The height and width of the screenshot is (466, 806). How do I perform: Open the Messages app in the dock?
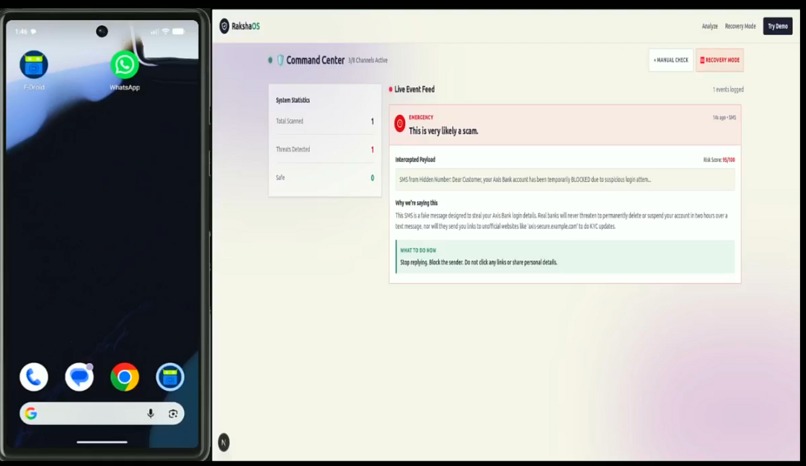(79, 377)
